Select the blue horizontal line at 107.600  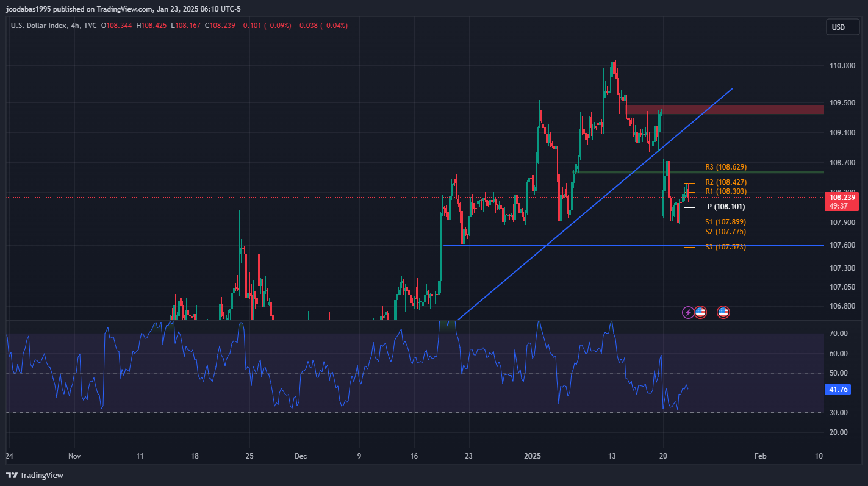click(x=610, y=246)
